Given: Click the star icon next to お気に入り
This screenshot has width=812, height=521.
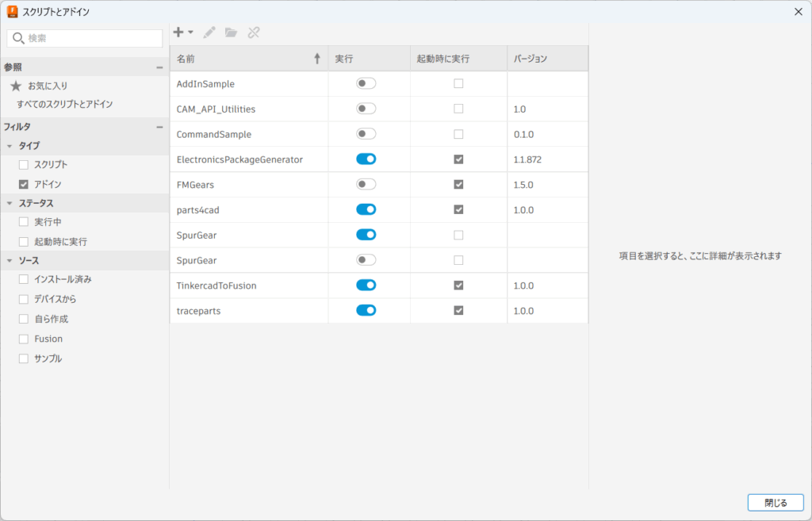Looking at the screenshot, I should pyautogui.click(x=16, y=86).
